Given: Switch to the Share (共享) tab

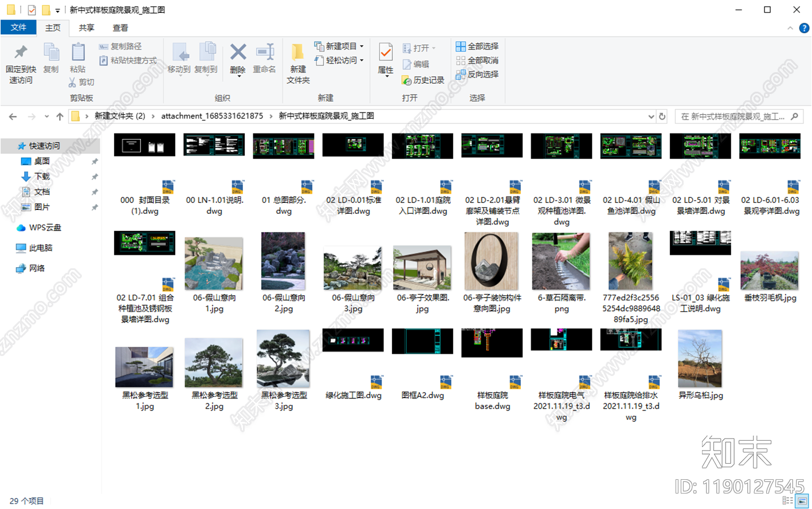Looking at the screenshot, I should point(87,28).
